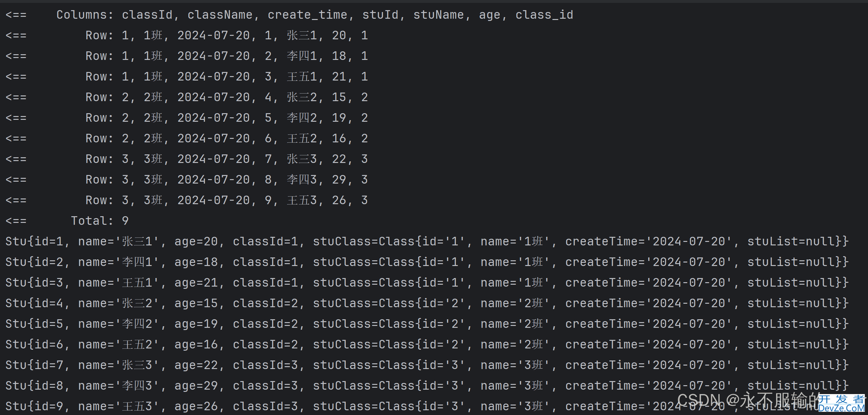This screenshot has width=868, height=415.
Task: Click class_id in the Columns header
Action: pos(544,15)
